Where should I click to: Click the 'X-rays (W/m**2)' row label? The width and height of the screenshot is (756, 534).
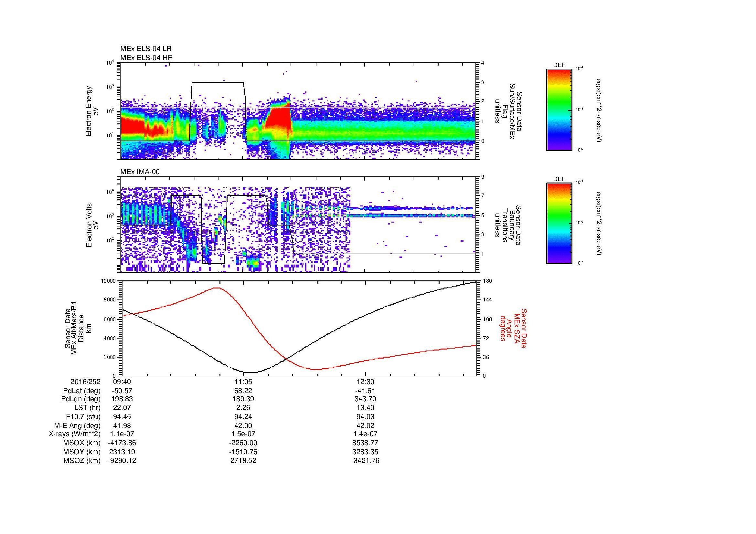tap(75, 434)
